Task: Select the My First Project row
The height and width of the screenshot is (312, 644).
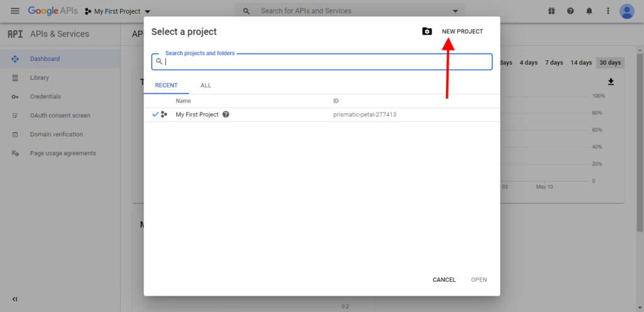Action: point(322,114)
